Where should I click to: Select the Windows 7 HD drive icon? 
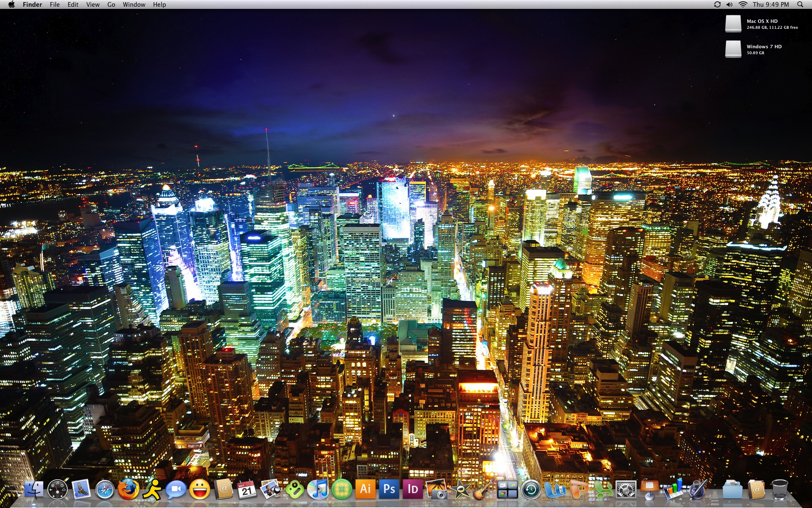(733, 49)
